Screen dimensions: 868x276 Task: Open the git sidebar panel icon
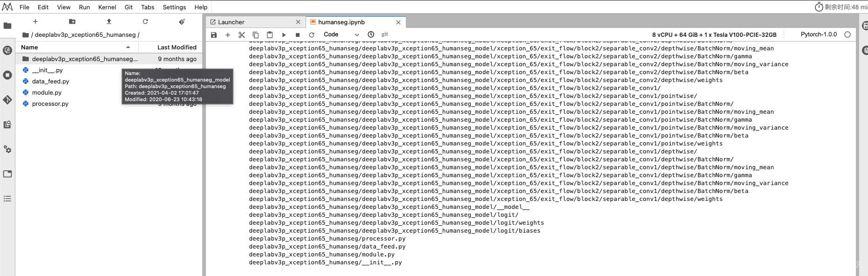click(7, 100)
